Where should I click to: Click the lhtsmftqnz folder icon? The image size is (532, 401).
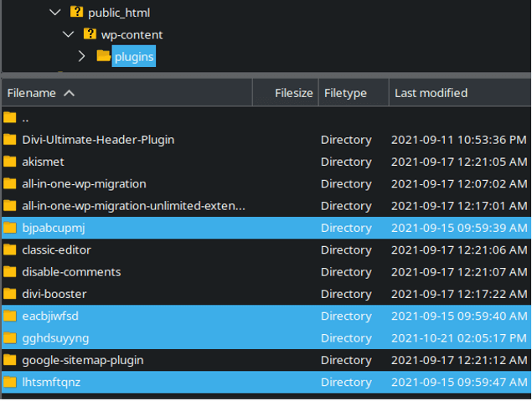pyautogui.click(x=10, y=382)
